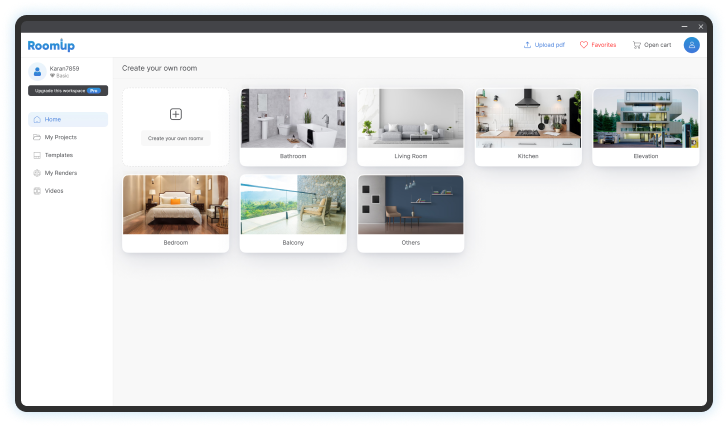The image size is (728, 427).
Task: Select the Bathroom room thumbnail
Action: pyautogui.click(x=293, y=119)
